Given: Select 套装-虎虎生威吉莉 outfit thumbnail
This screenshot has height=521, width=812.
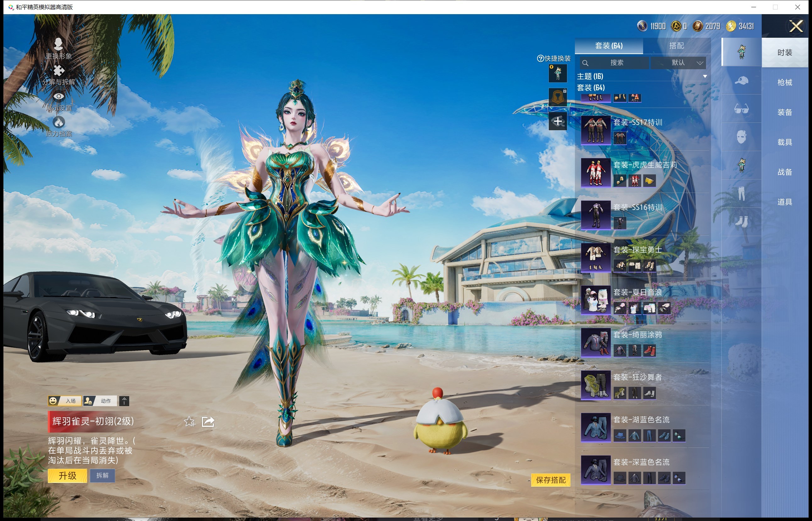Looking at the screenshot, I should pos(596,173).
